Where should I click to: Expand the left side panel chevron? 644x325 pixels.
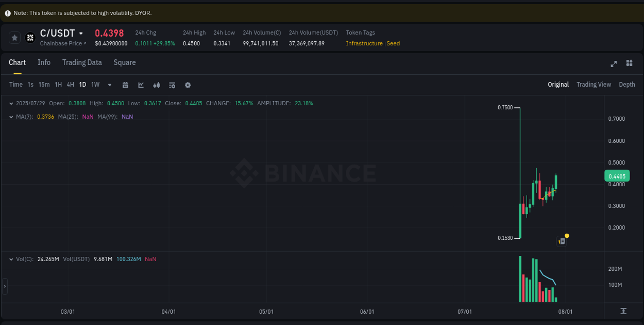point(4,286)
